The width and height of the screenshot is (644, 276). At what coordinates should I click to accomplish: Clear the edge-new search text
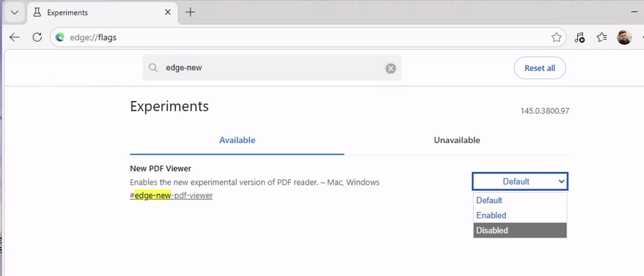pos(390,68)
